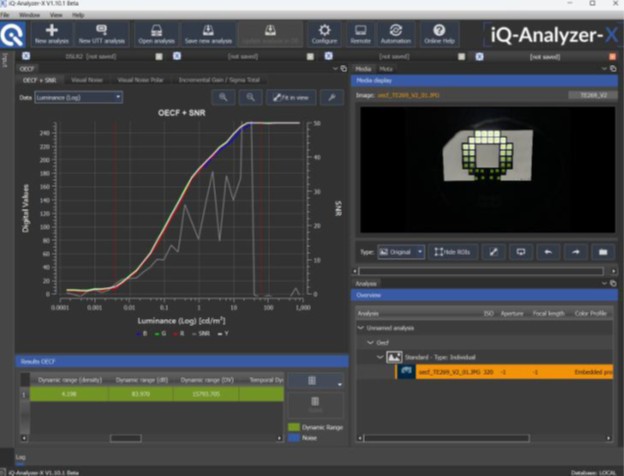This screenshot has width=624, height=476.
Task: Open the OECF panel dropdown chevron
Action: [x=335, y=68]
